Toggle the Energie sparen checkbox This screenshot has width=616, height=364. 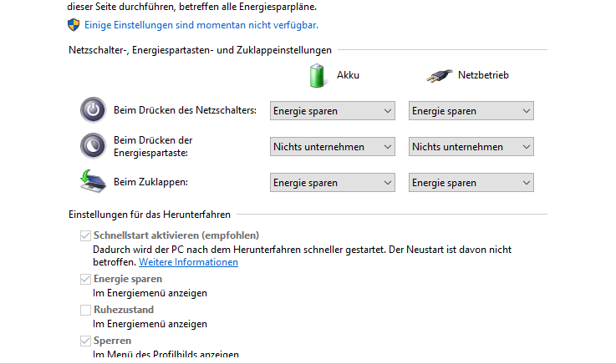pos(85,279)
